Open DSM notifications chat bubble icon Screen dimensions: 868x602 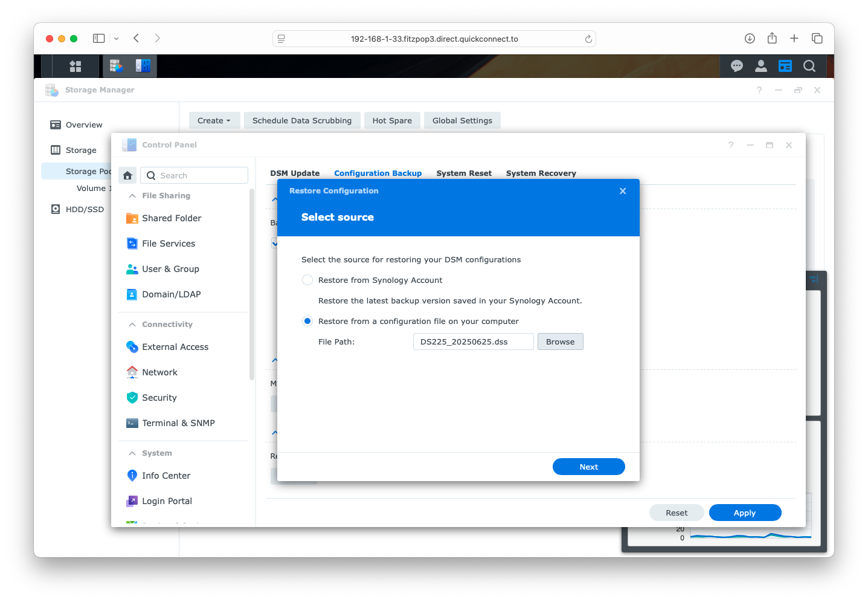[x=737, y=66]
